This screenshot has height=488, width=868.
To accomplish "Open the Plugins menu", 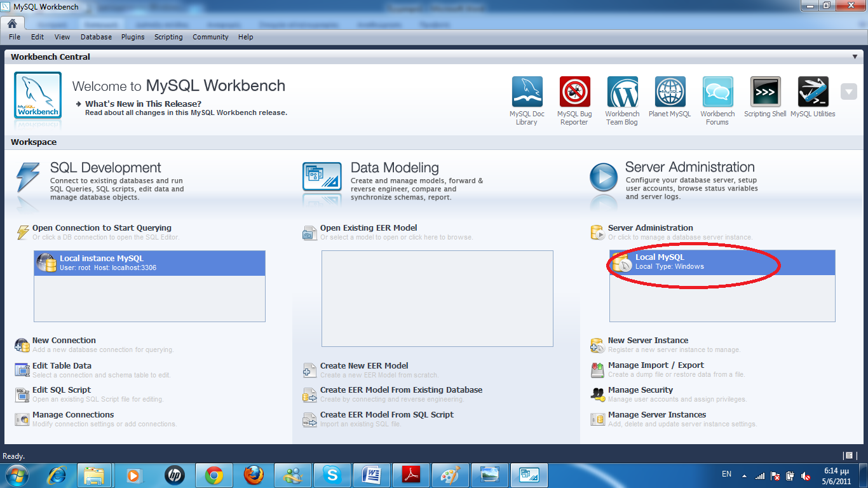I will click(133, 37).
